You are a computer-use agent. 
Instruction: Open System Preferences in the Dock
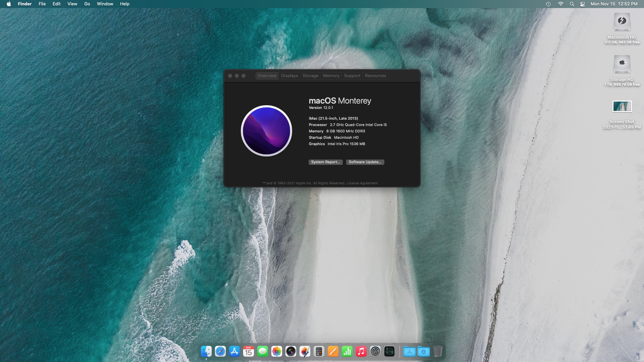coord(375,351)
